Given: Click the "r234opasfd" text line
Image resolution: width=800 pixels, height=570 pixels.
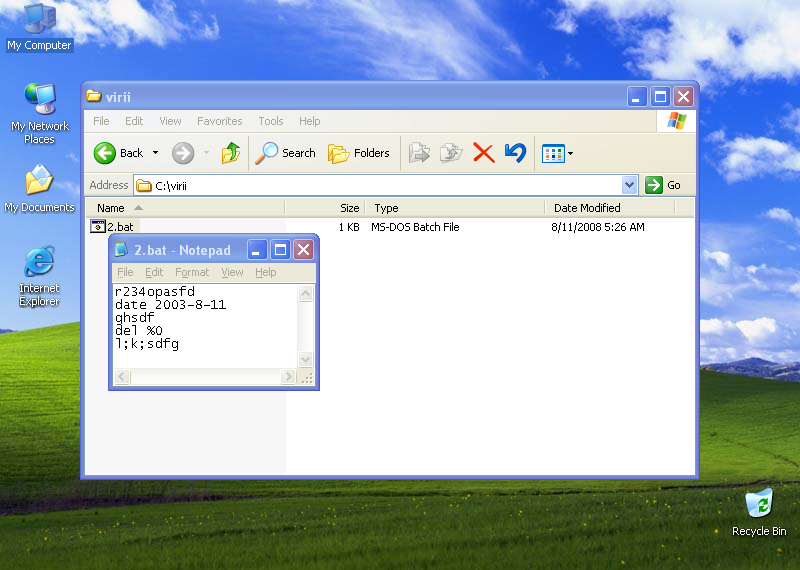Looking at the screenshot, I should tap(155, 291).
